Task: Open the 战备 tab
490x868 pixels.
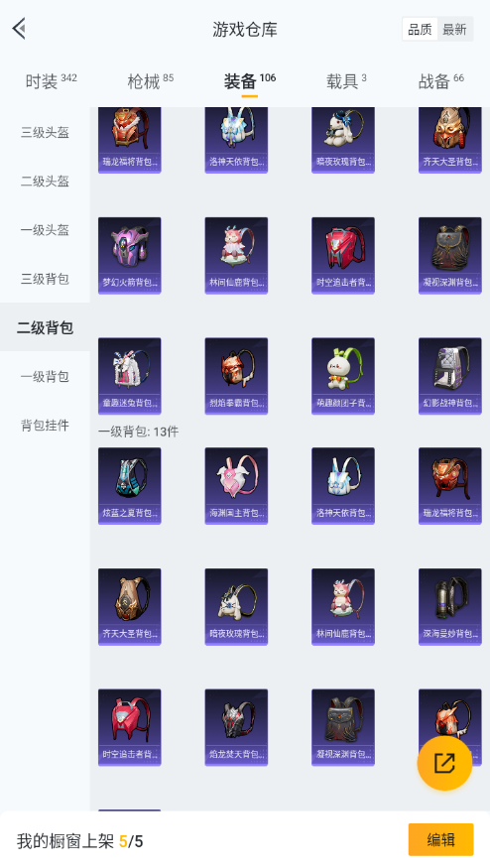Action: pos(440,81)
